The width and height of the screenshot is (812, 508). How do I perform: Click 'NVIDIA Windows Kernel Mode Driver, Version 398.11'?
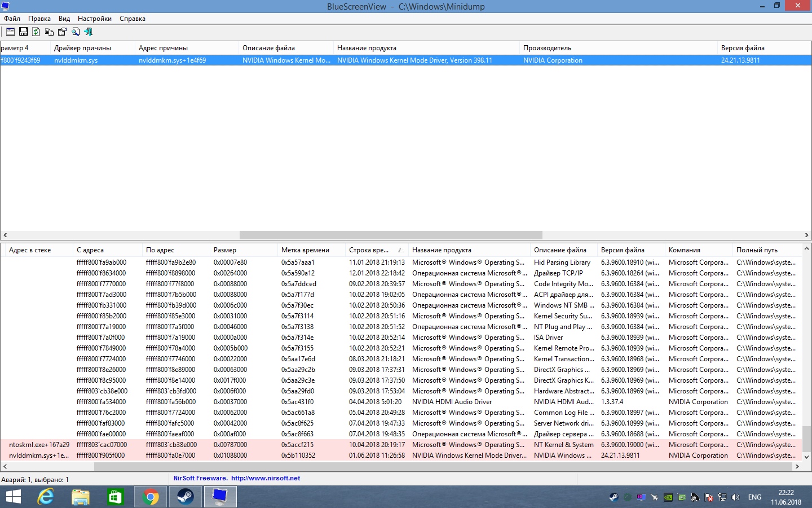pyautogui.click(x=414, y=60)
